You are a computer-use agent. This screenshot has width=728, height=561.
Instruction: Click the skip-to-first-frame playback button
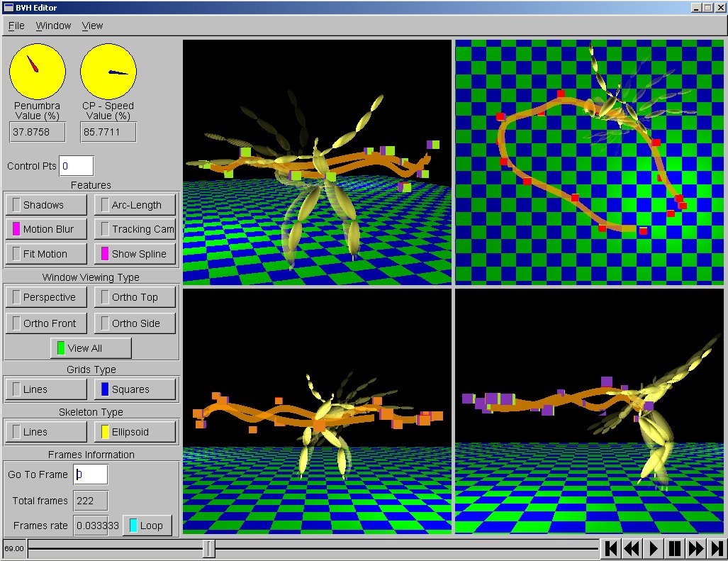click(612, 548)
